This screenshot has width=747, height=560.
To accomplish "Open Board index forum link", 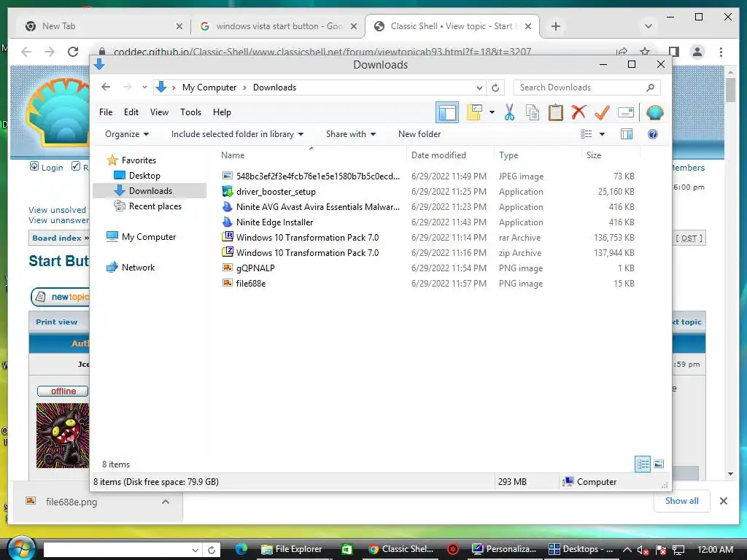I will coord(57,238).
